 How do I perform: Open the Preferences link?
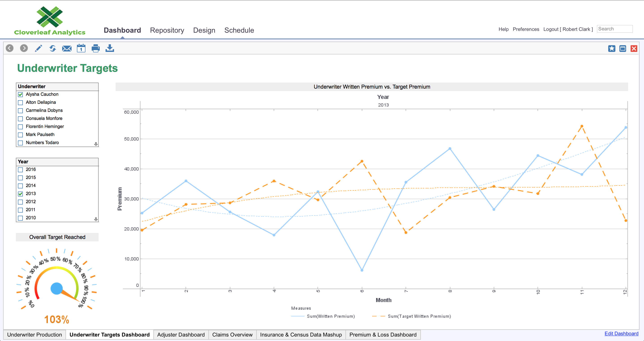click(526, 29)
